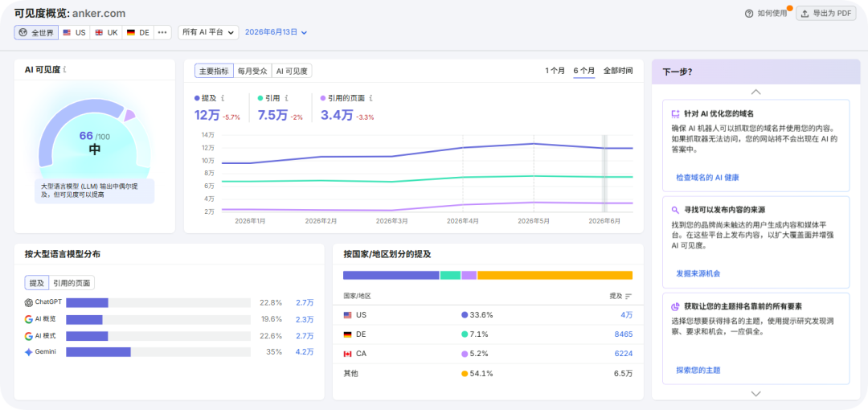The image size is (868, 410).
Task: Click the 4万 mentions value for US
Action: pyautogui.click(x=626, y=314)
